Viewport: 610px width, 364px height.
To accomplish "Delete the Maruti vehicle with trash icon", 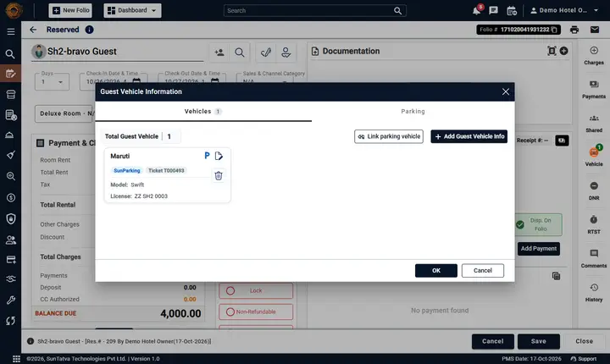I will tap(219, 175).
